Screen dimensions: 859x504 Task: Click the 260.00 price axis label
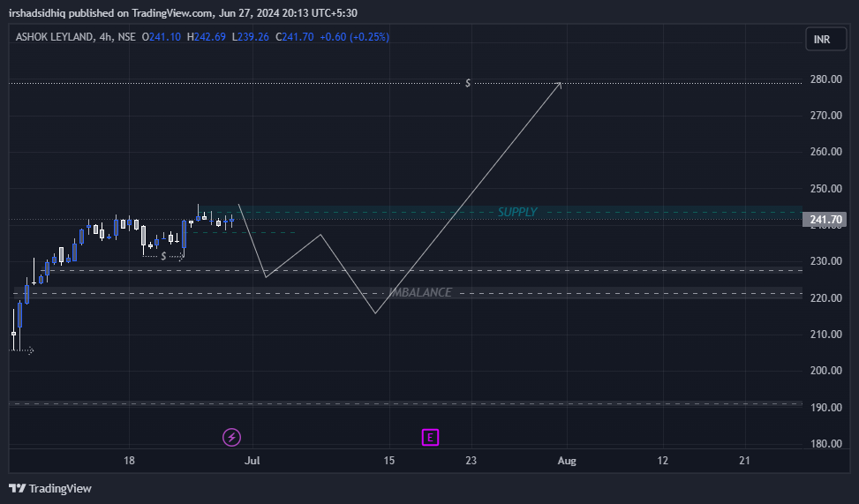point(825,152)
